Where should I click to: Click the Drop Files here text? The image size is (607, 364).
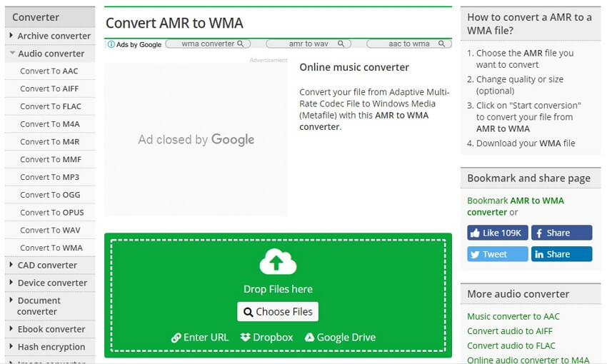tap(278, 289)
